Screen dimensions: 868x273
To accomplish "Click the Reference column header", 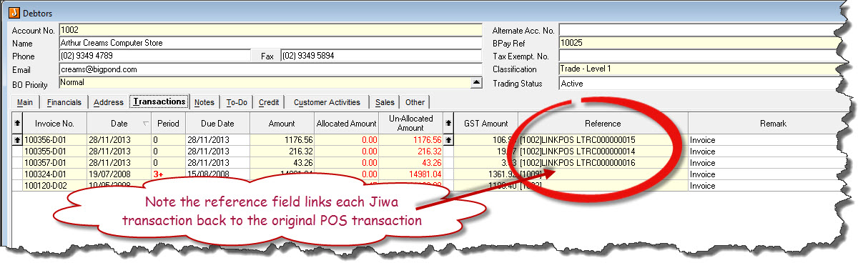I will point(603,124).
